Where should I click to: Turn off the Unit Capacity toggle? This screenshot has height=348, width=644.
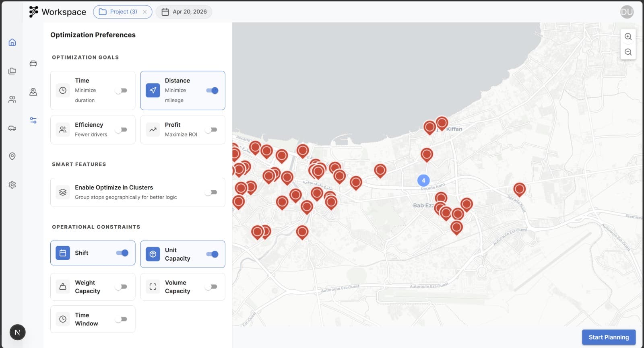[212, 254]
